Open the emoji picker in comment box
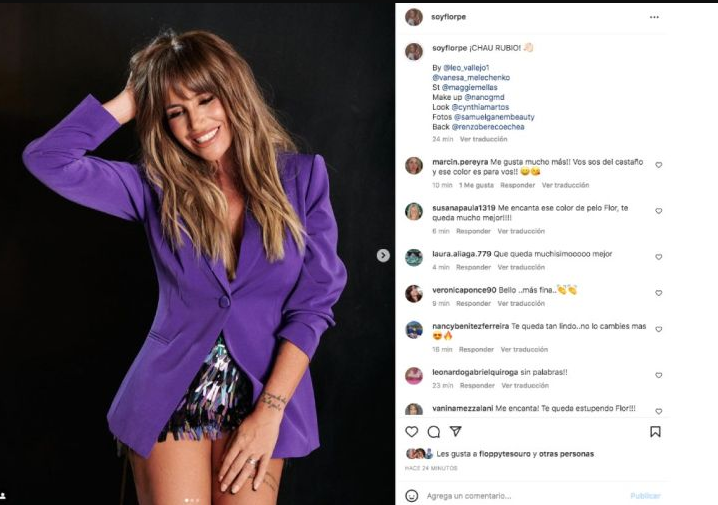 tap(411, 495)
